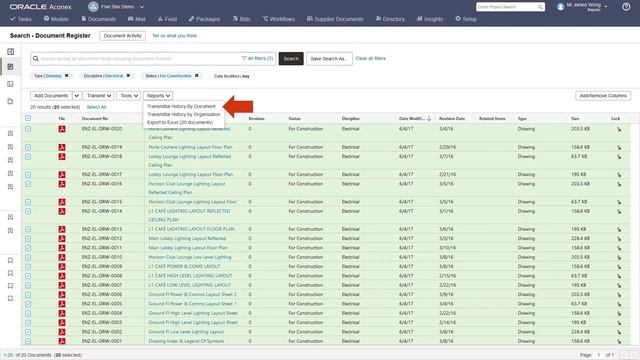
Task: Click the search magnifier in Cross Project Search
Action: [x=540, y=7]
